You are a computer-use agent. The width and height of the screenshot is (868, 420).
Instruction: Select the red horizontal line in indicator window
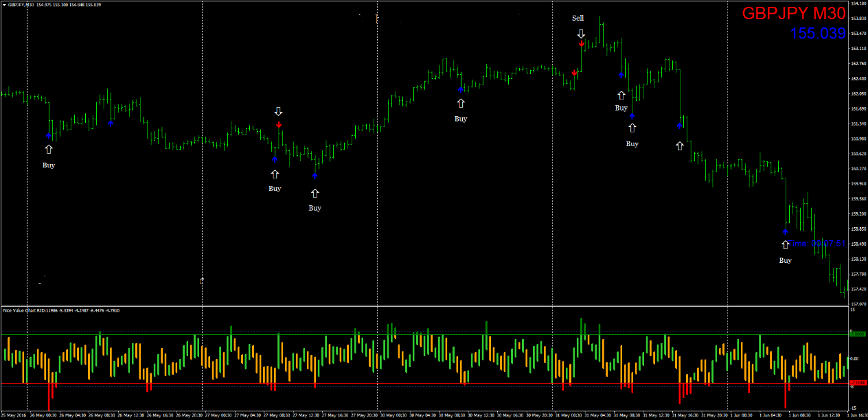(412, 383)
